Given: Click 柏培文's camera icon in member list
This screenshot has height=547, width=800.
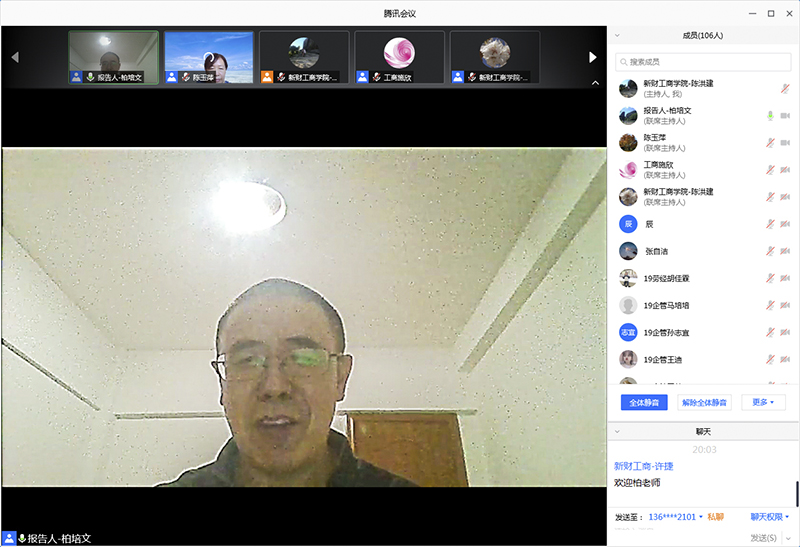Looking at the screenshot, I should (785, 115).
